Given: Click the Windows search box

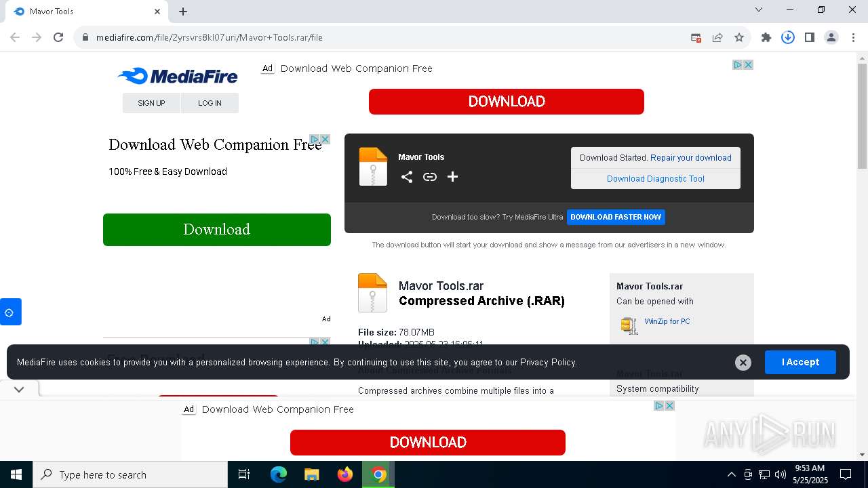Looking at the screenshot, I should tap(130, 474).
